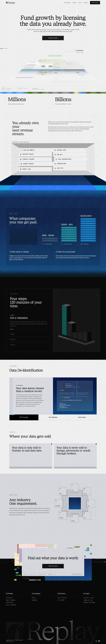Click the icon beside Product Logs
The image size is (106, 644).
pyautogui.click(x=21, y=169)
